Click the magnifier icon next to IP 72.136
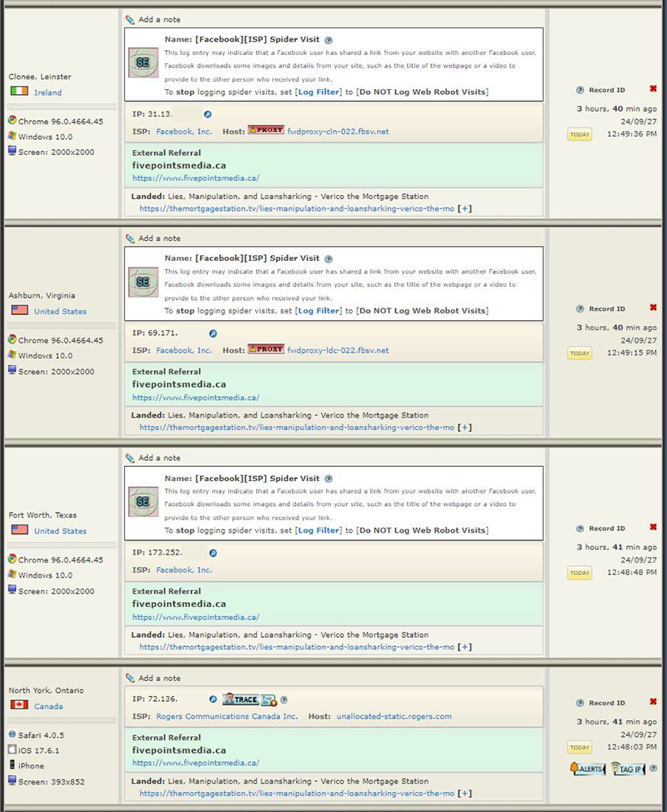Viewport: 667px width, 812px height. (213, 699)
